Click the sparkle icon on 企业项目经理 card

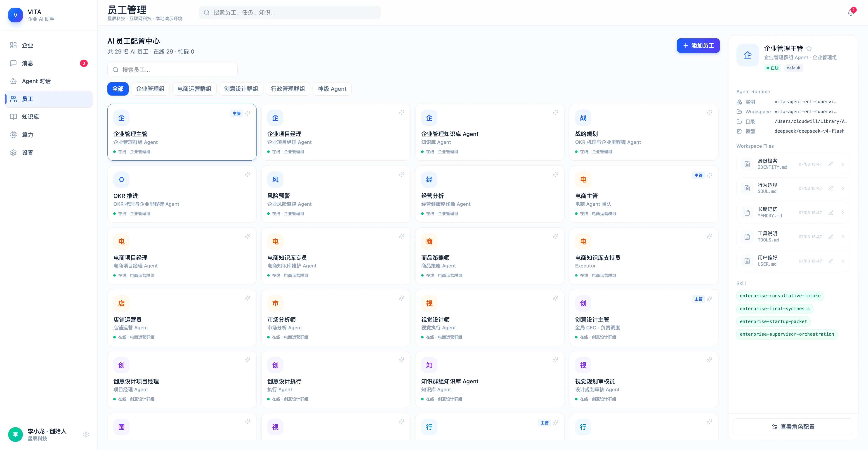pyautogui.click(x=402, y=112)
